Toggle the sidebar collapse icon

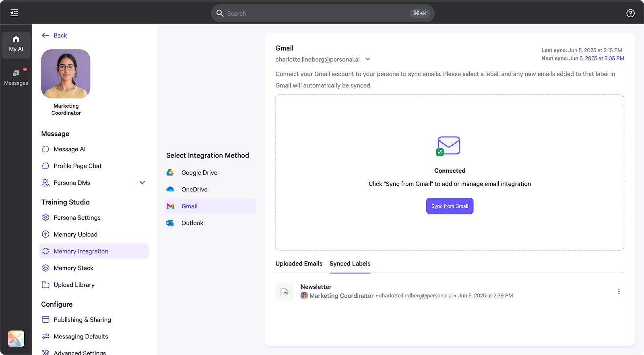[x=14, y=13]
